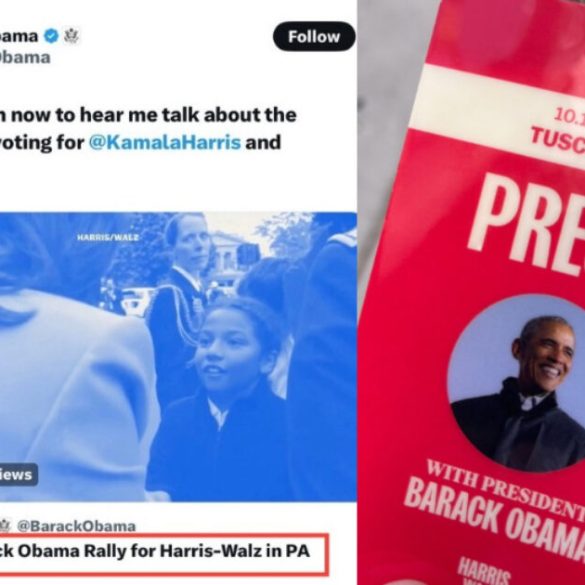The image size is (585, 585).
Task: Click the HARRIS/WALZ watermark on the video
Action: click(108, 237)
